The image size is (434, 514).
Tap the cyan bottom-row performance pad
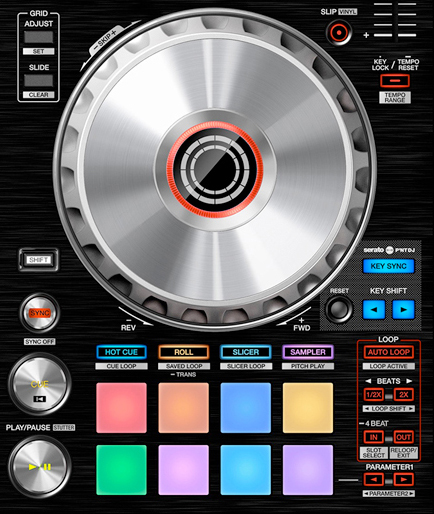[246, 470]
